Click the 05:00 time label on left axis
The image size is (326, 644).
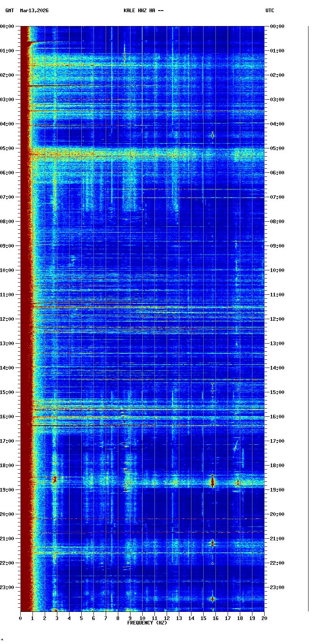point(7,148)
